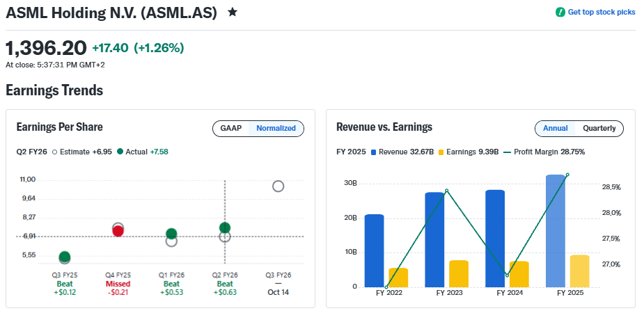Click the FY 2022 yellow earnings bar
Image resolution: width=644 pixels, height=313 pixels.
398,278
